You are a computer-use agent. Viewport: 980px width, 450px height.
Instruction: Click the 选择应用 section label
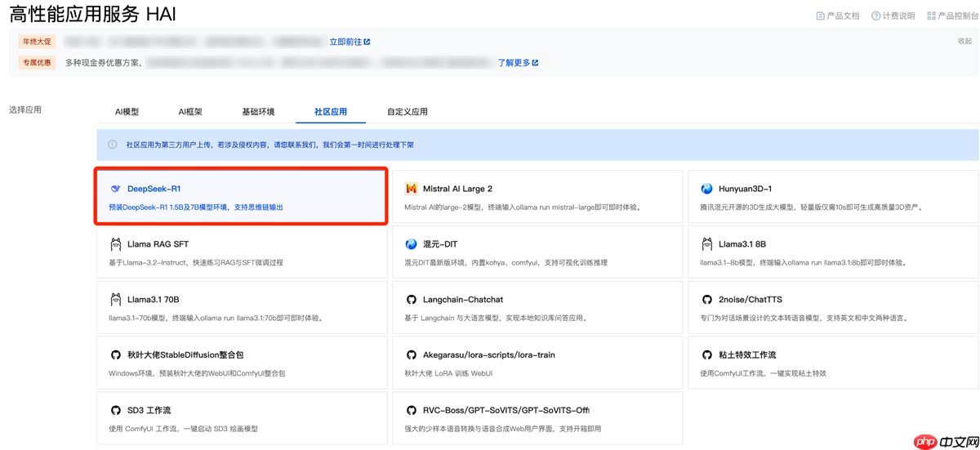25,109
